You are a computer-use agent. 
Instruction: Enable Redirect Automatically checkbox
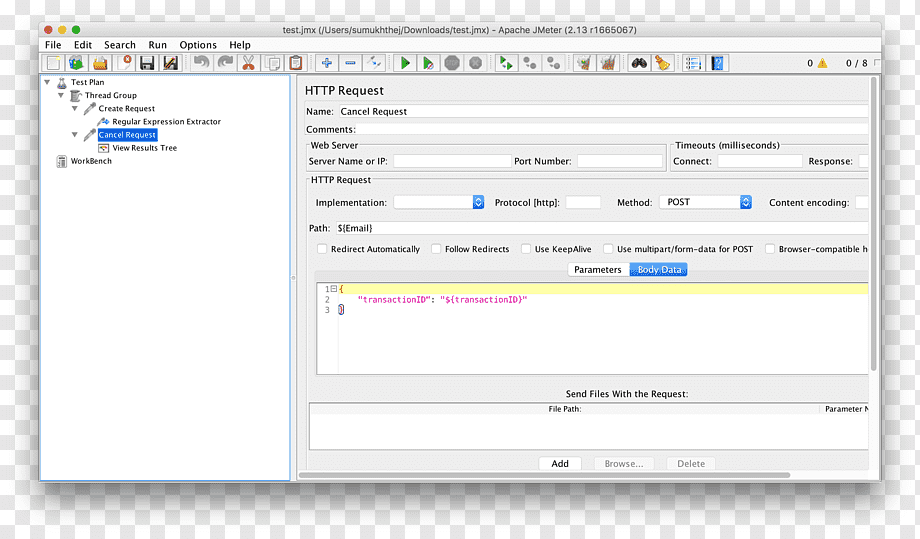[x=322, y=249]
